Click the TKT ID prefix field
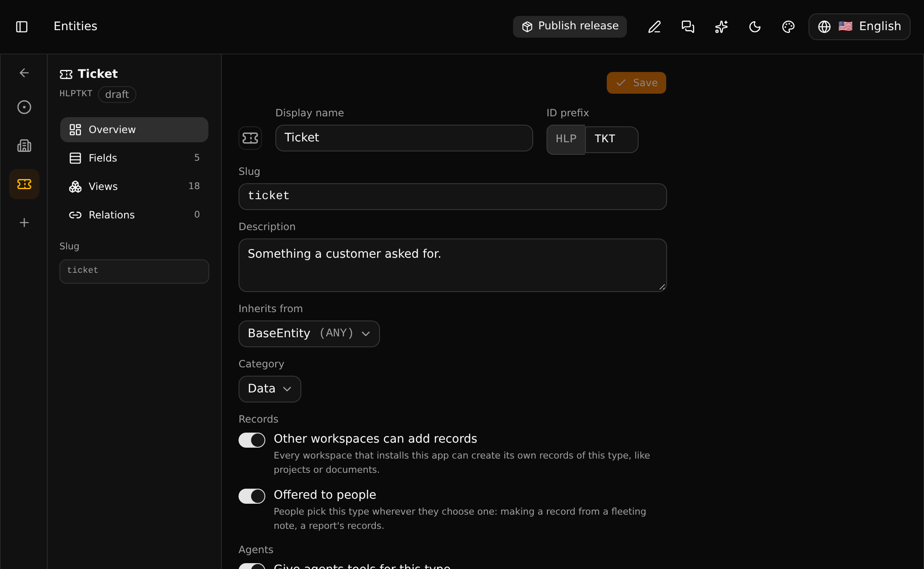The width and height of the screenshot is (924, 569). [x=611, y=140]
